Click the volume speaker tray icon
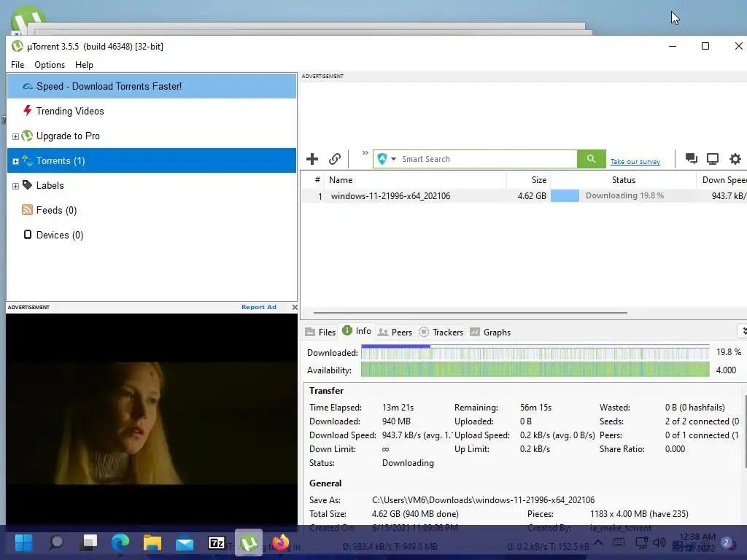 pos(659,542)
